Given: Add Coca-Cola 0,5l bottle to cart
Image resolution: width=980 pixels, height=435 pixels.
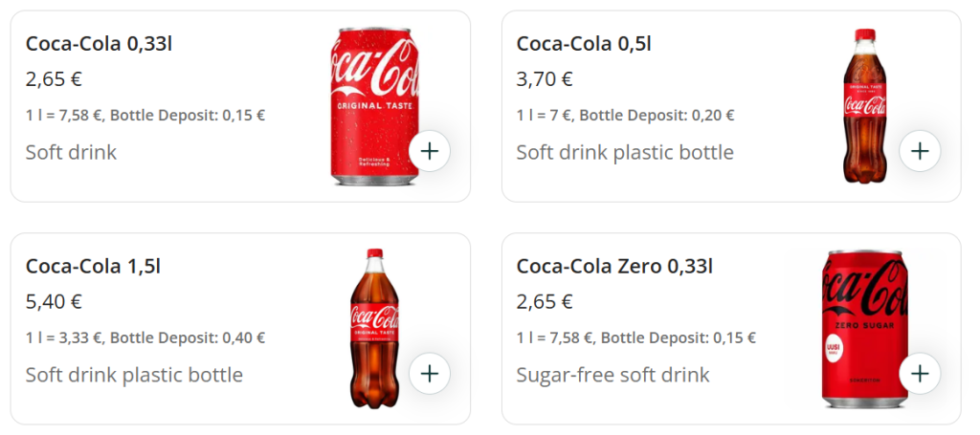Looking at the screenshot, I should coord(920,151).
